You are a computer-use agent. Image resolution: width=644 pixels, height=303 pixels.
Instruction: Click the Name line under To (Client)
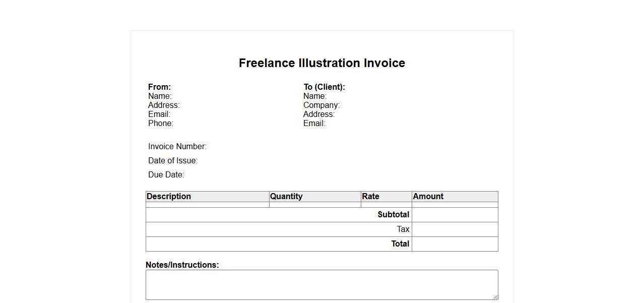(315, 96)
